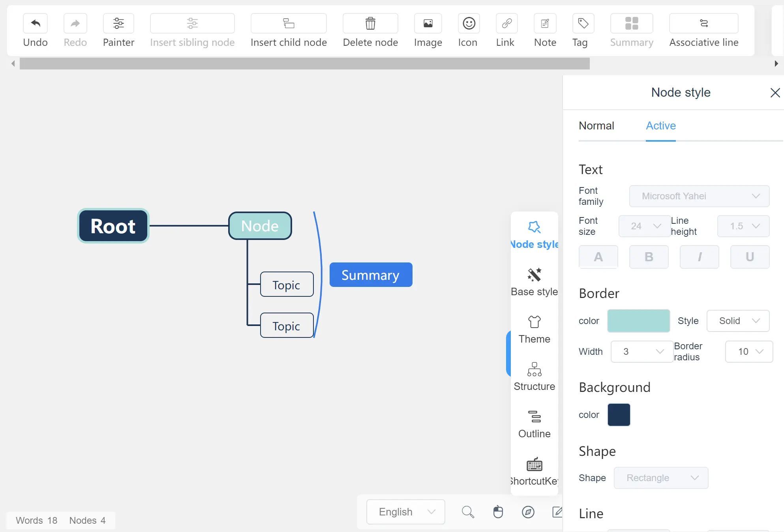This screenshot has width=784, height=532.
Task: Toggle italic I text formatting
Action: [700, 257]
